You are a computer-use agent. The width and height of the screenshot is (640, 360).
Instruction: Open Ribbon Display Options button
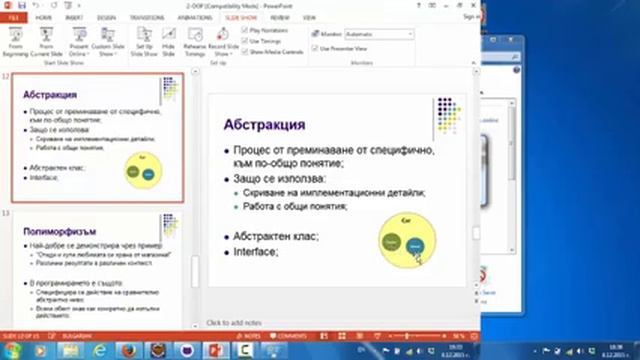[x=432, y=6]
